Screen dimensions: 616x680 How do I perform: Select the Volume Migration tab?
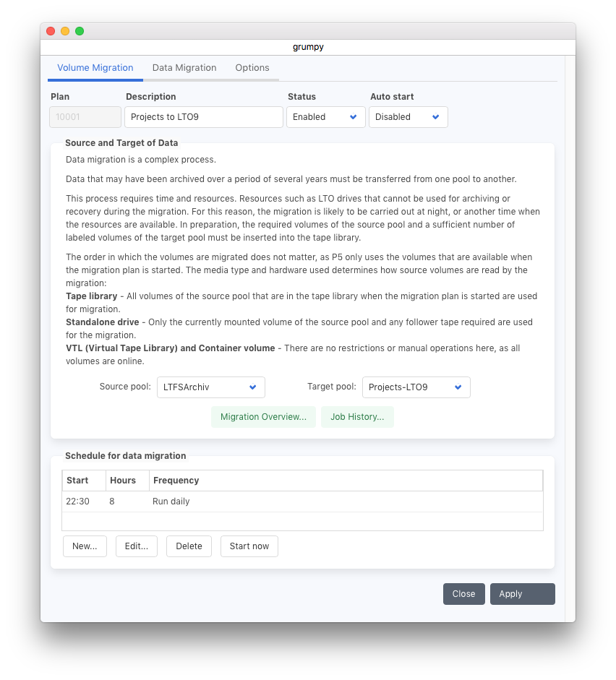tap(95, 68)
